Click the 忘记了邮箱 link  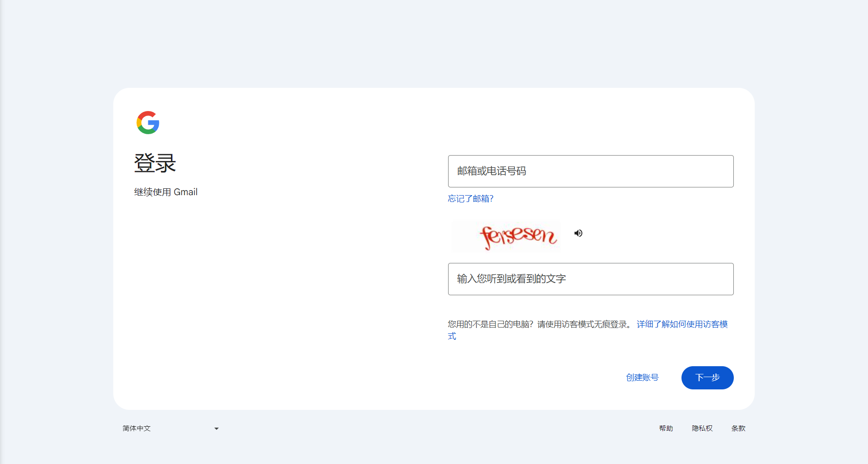click(470, 199)
